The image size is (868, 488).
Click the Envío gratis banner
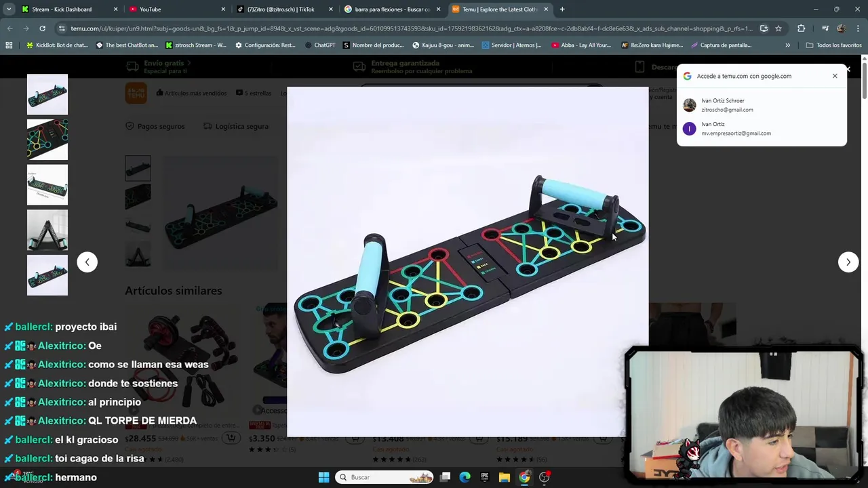point(159,66)
